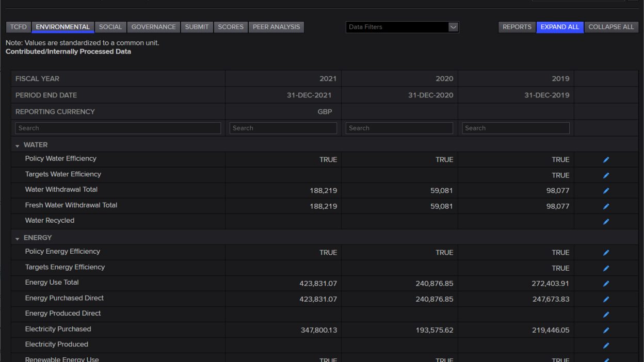
Task: Open the REPORTS panel
Action: [517, 27]
